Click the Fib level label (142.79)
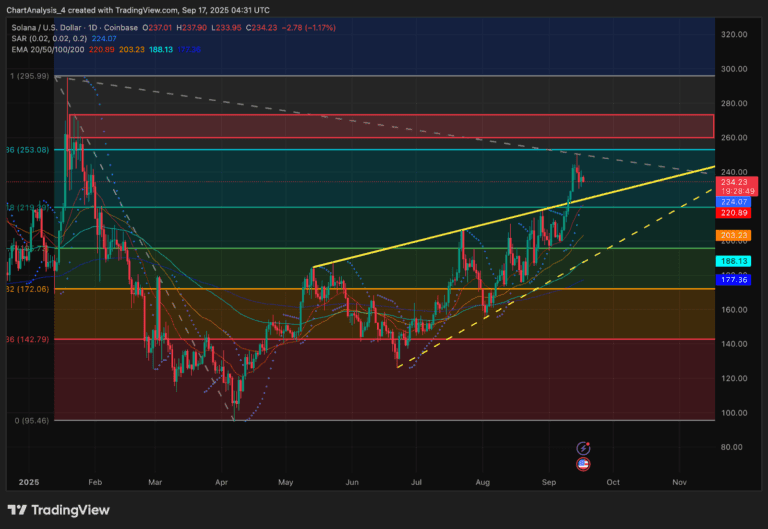 click(x=28, y=339)
